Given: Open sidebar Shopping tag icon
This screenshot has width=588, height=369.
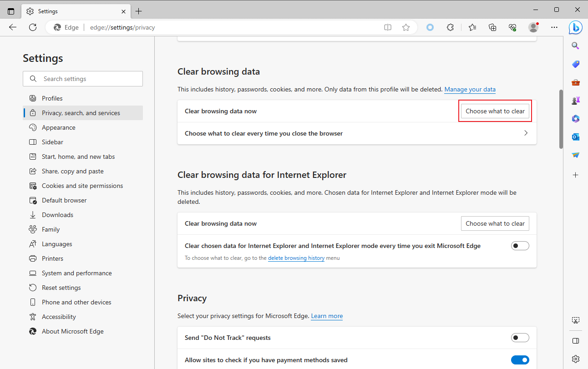Looking at the screenshot, I should pos(576,64).
